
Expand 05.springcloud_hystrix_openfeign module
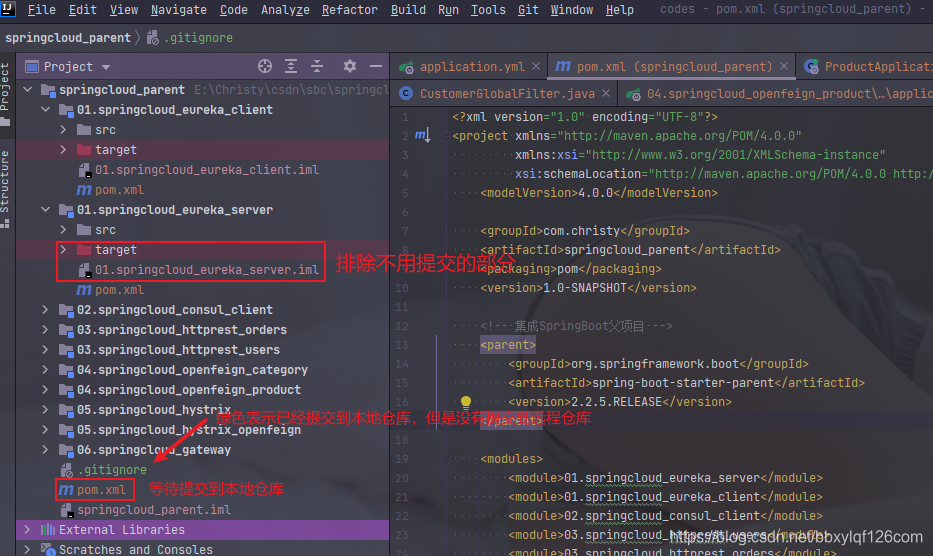click(46, 429)
